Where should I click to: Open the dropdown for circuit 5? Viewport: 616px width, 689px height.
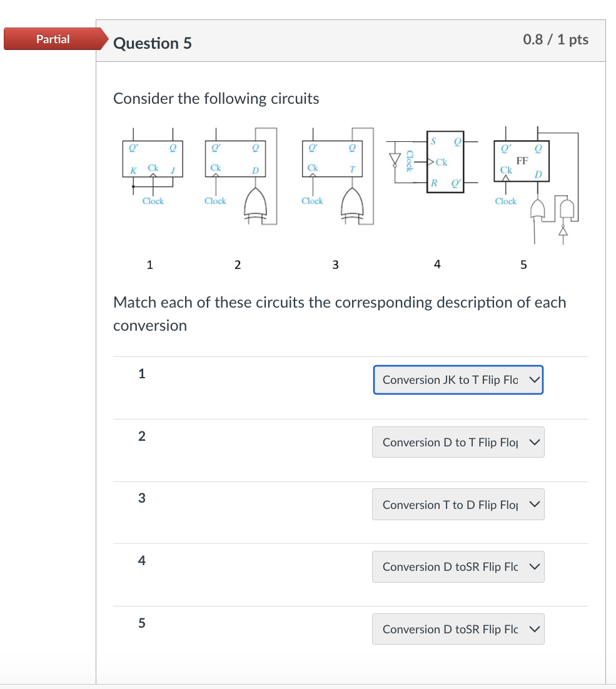pos(457,629)
